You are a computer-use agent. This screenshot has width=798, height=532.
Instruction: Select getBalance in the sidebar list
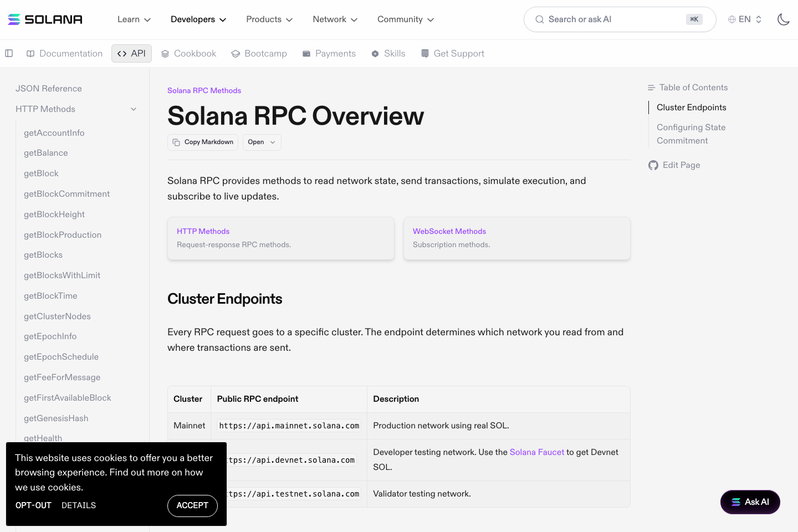pyautogui.click(x=46, y=153)
